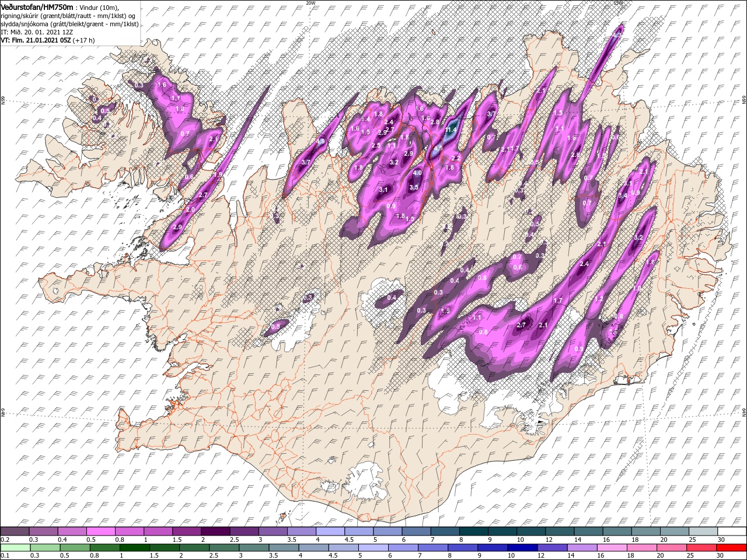Pick the top-row legend swatch labeled 6
The height and width of the screenshot is (560, 747).
click(416, 531)
